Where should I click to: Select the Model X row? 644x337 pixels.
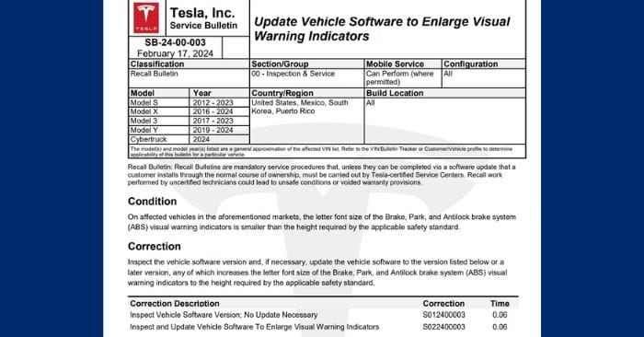tap(189, 111)
